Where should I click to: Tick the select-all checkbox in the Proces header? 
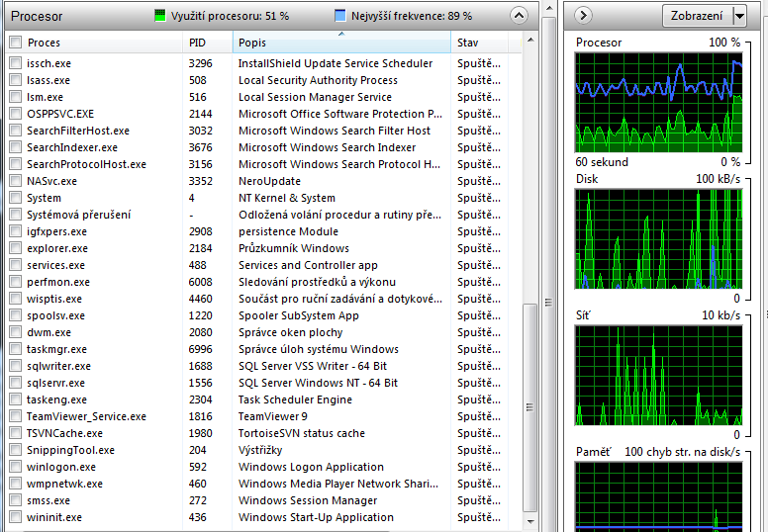tap(15, 43)
